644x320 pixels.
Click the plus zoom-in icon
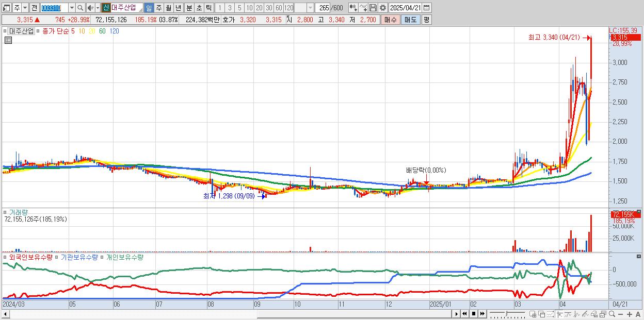click(x=630, y=314)
